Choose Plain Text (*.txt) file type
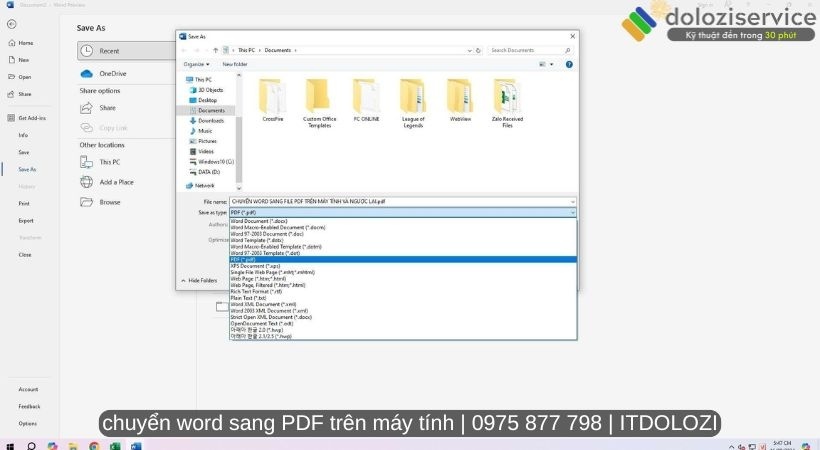 coord(403,298)
